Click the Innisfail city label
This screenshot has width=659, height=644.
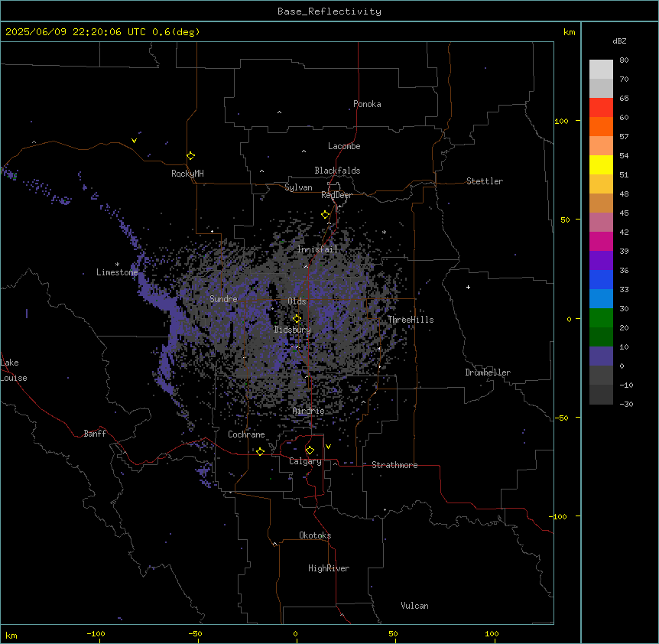click(317, 249)
